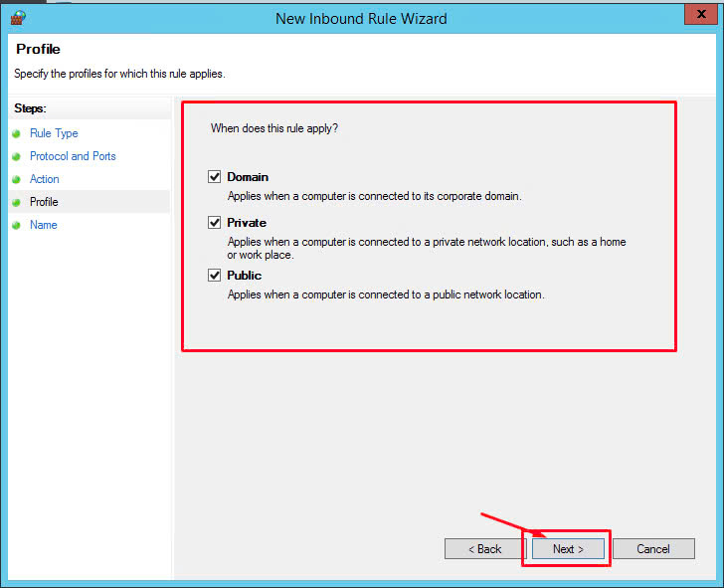This screenshot has width=724, height=588.
Task: Open the Name step
Action: point(44,225)
